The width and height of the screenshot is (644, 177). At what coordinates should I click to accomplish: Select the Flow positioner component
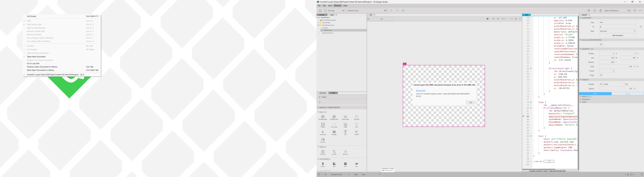[334, 165]
